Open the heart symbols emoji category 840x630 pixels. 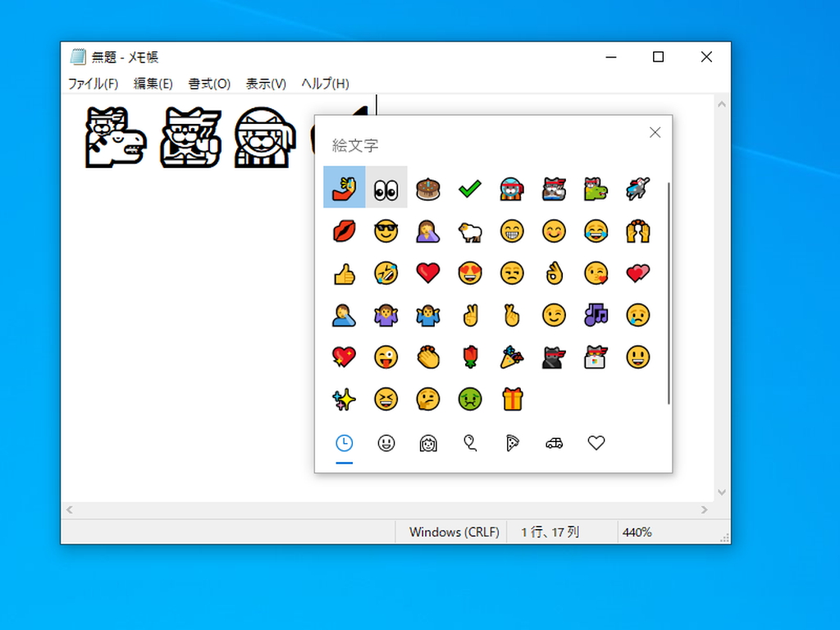tap(596, 443)
